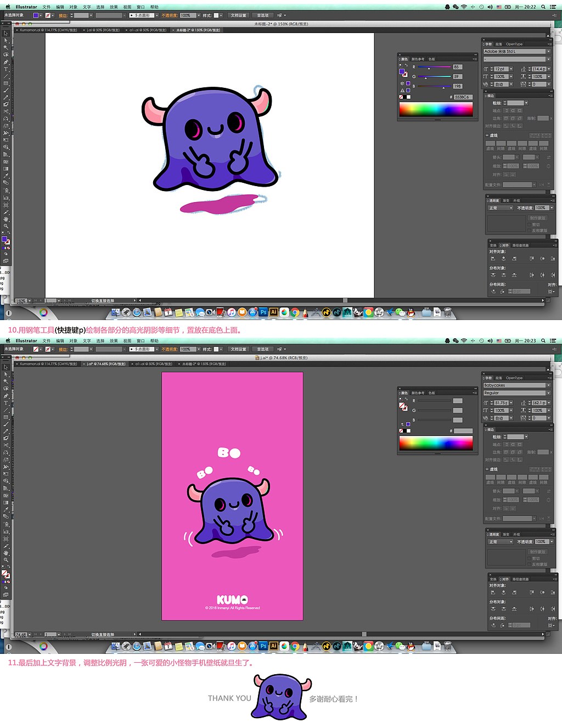The height and width of the screenshot is (728, 562).
Task: Toggle 反相蒙版 checkbox in upper transparency panel
Action: 530,231
